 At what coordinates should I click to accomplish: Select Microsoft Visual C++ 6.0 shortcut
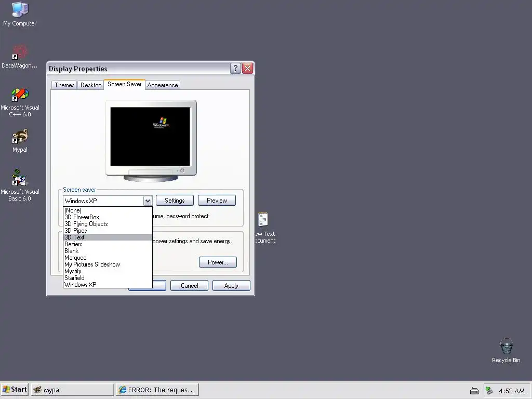pyautogui.click(x=20, y=102)
